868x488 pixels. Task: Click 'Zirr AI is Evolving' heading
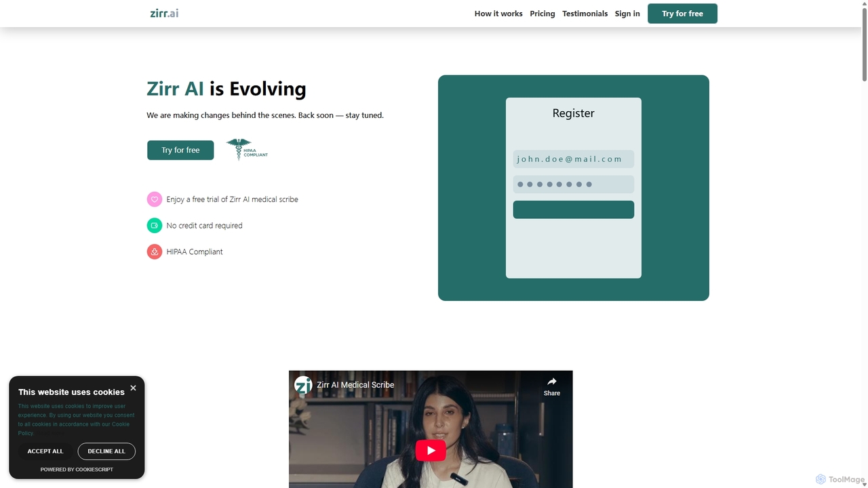pos(226,89)
